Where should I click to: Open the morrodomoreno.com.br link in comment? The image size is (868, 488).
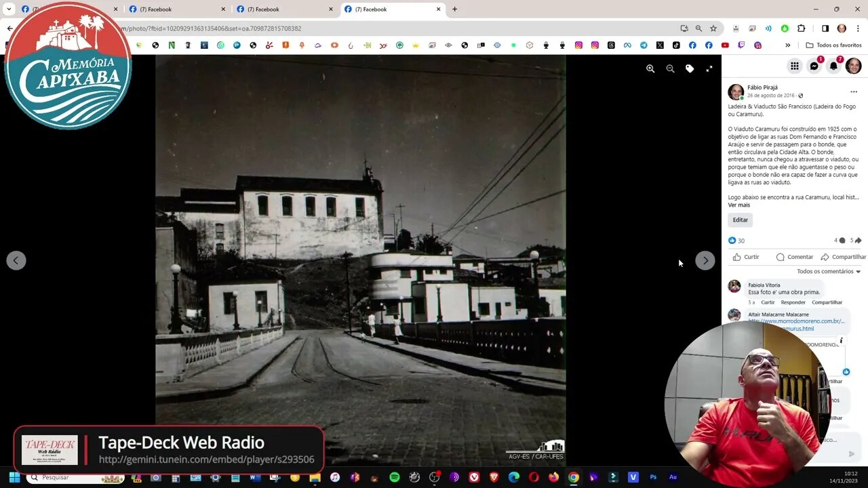[796, 321]
